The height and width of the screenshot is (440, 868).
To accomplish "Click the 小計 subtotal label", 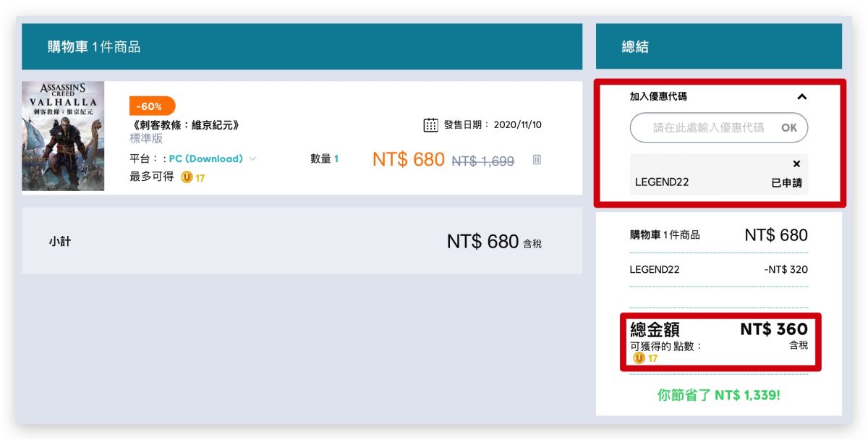I will click(60, 241).
